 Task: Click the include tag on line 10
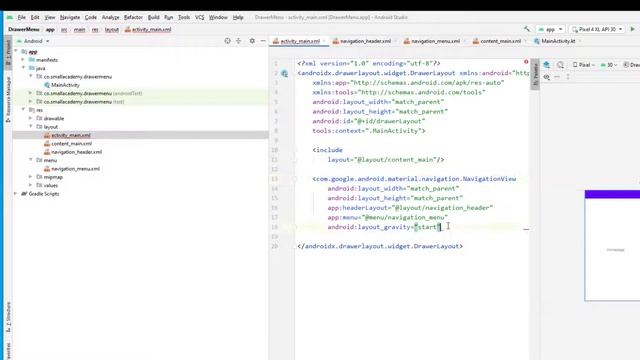(328, 150)
